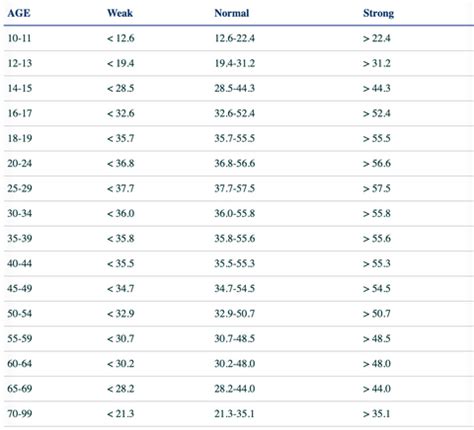Viewport: 474px width, 430px height.
Task: Select the 12-13 age row label
Action: tap(20, 63)
